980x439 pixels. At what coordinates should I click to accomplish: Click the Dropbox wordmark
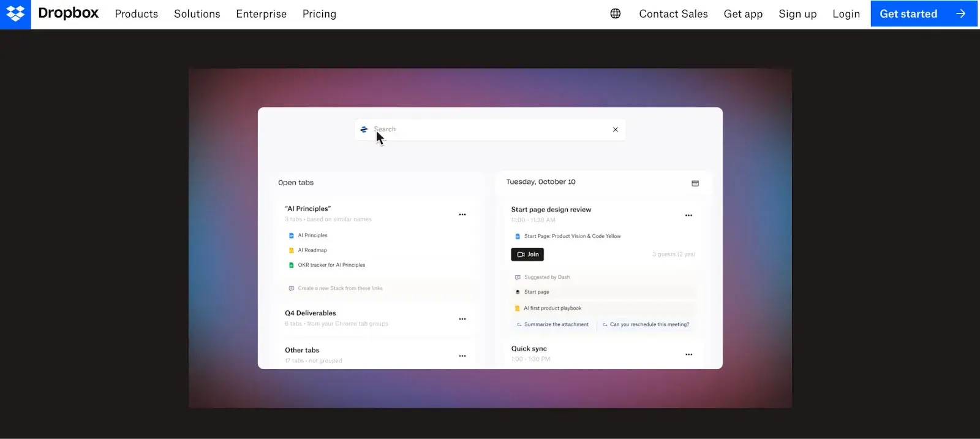click(x=68, y=13)
